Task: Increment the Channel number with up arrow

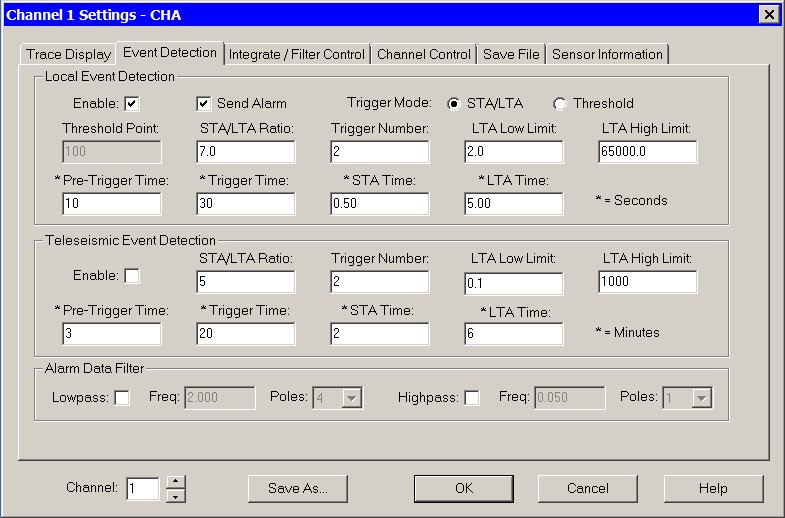Action: coord(175,483)
